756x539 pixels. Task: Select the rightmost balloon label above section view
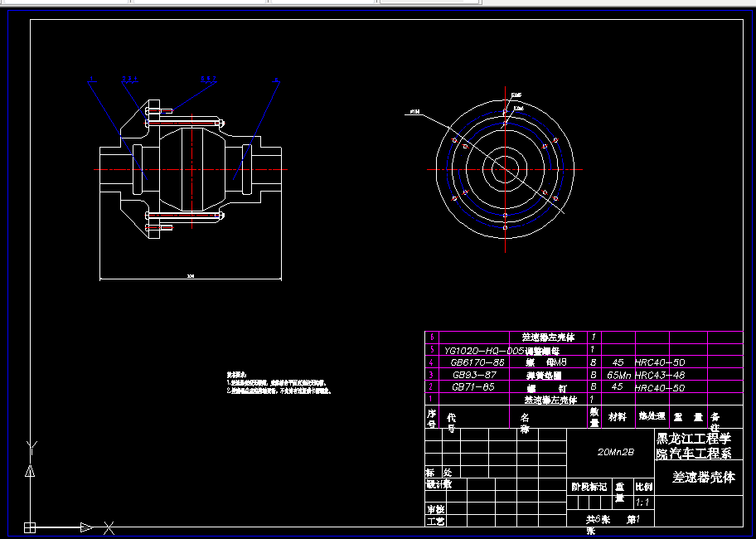[276, 79]
